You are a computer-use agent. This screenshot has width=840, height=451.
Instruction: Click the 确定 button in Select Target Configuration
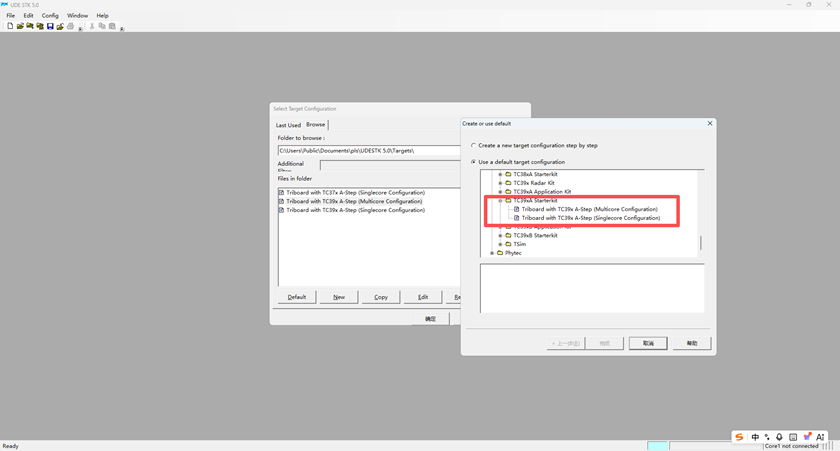(x=431, y=319)
